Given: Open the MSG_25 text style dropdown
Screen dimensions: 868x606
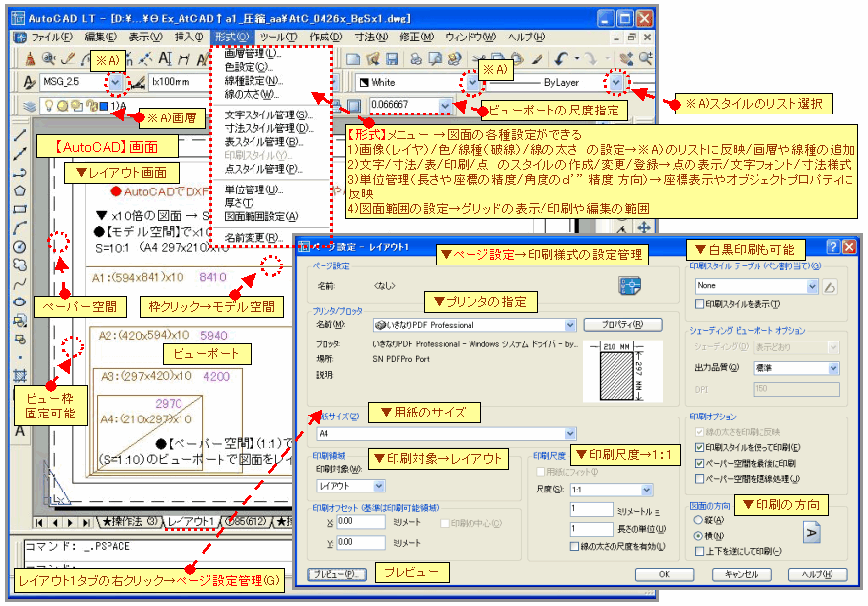Looking at the screenshot, I should (x=115, y=82).
